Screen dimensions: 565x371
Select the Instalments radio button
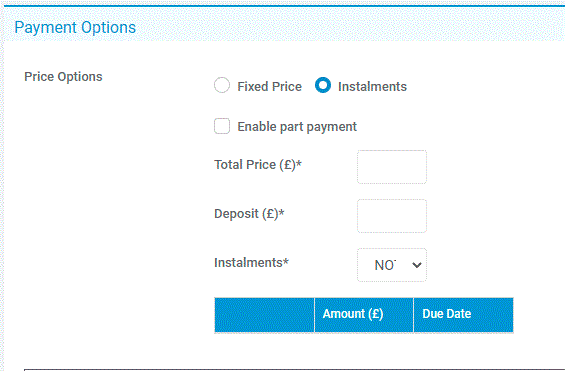point(323,85)
